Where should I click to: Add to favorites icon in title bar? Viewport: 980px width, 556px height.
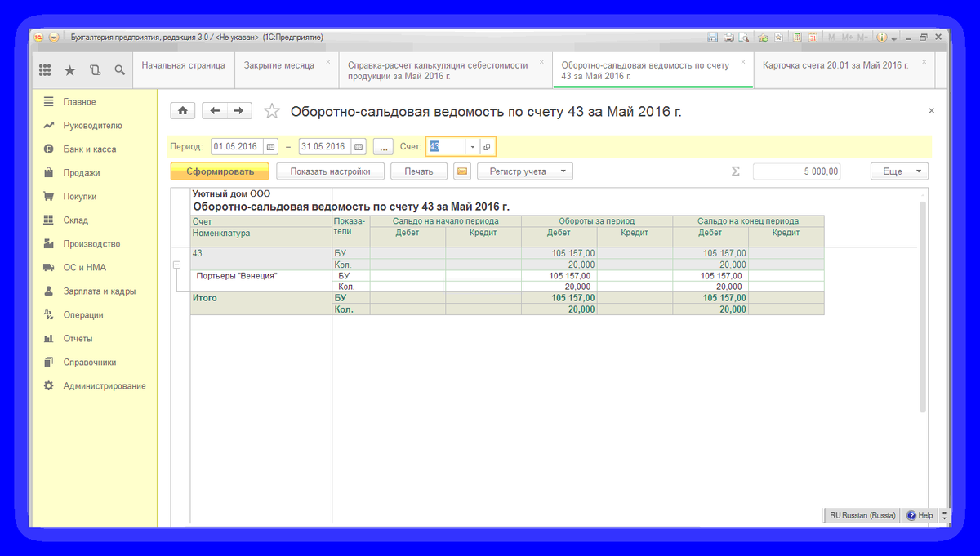[764, 38]
